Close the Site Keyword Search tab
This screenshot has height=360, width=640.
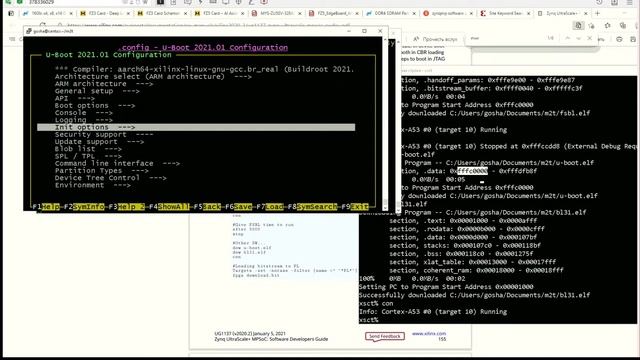pyautogui.click(x=529, y=13)
